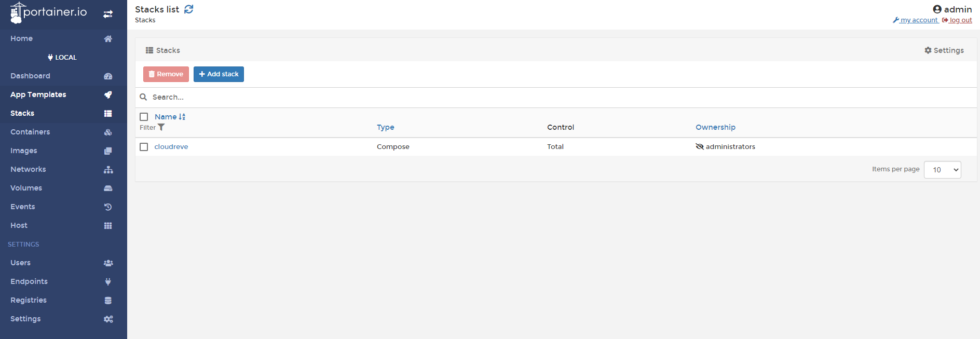The image size is (980, 339).
Task: Select the cloudreve stack checkbox
Action: pos(144,147)
